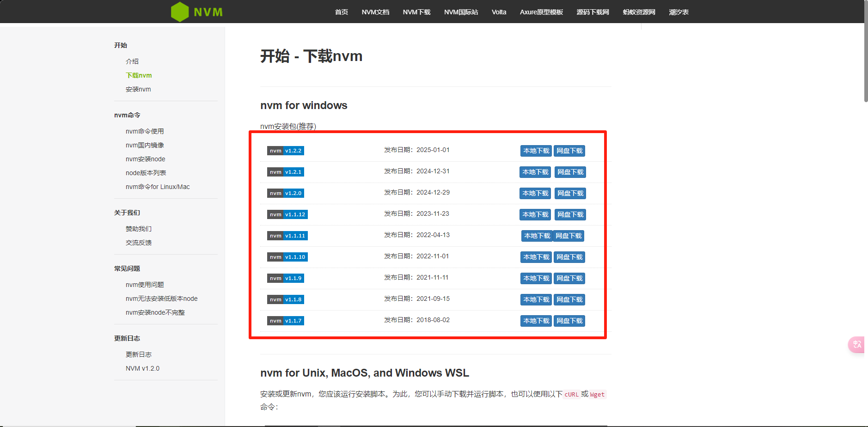The width and height of the screenshot is (868, 427).
Task: Click the nvm v1.2.2 version badge
Action: [286, 151]
